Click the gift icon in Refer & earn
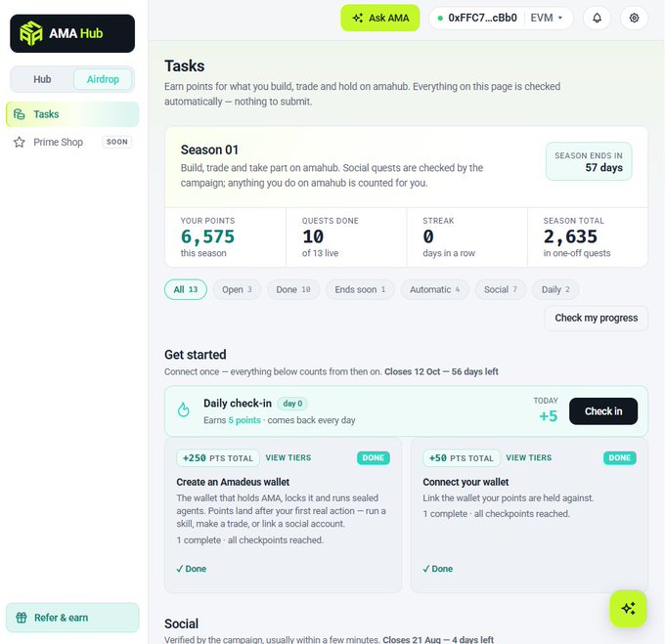Viewport: 665px width, 644px height. [22, 618]
